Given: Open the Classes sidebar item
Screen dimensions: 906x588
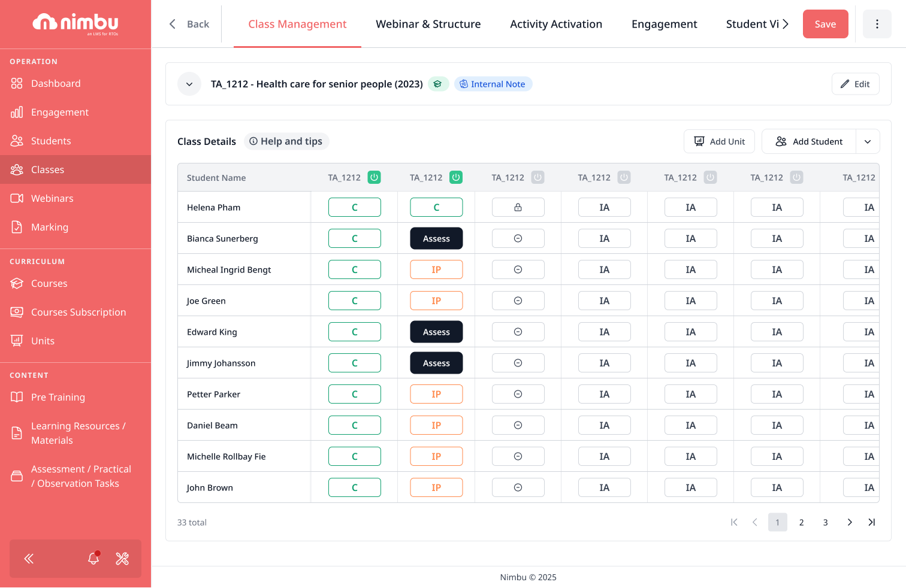Looking at the screenshot, I should click(75, 169).
